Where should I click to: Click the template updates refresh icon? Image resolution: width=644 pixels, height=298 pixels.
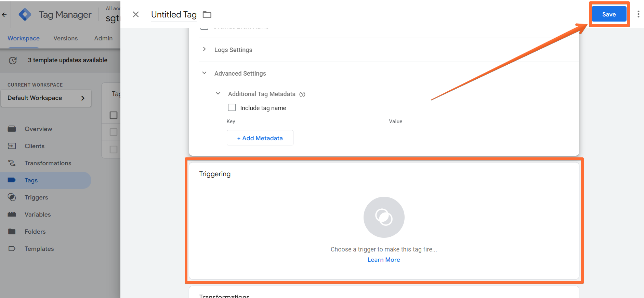point(13,61)
